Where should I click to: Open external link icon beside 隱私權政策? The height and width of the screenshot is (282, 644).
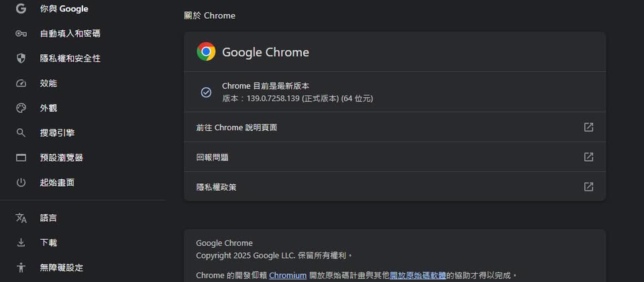(588, 187)
